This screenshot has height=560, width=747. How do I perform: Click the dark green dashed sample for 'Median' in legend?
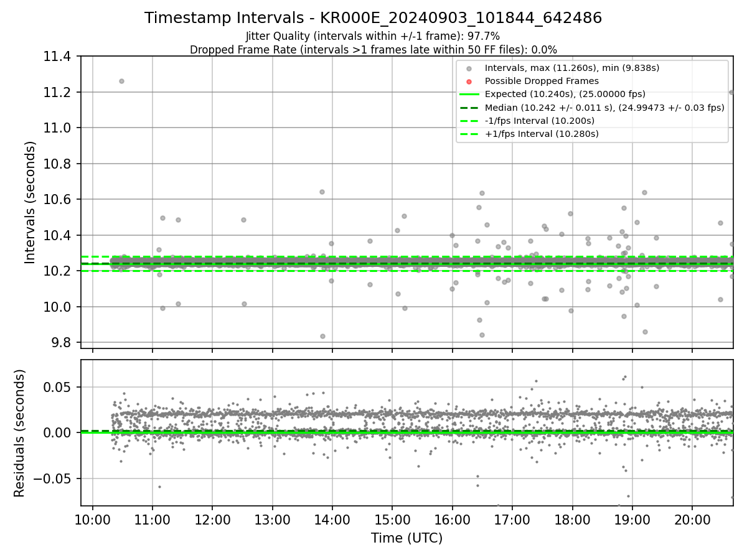click(x=469, y=108)
